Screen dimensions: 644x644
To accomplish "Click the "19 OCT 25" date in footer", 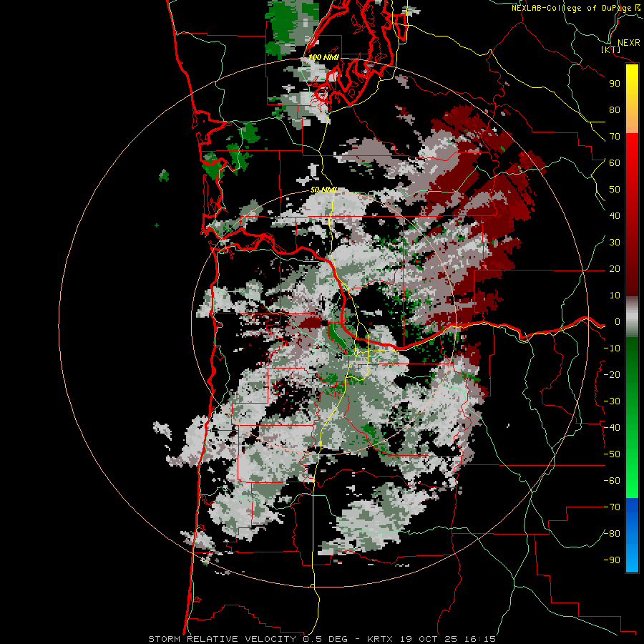I will point(428,639).
